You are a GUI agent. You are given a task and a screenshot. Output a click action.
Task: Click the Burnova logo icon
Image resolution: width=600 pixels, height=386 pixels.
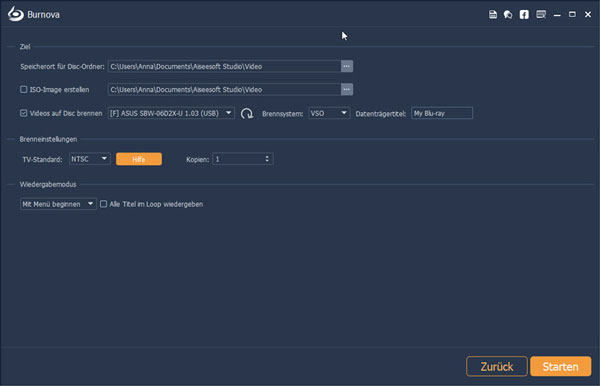click(16, 14)
